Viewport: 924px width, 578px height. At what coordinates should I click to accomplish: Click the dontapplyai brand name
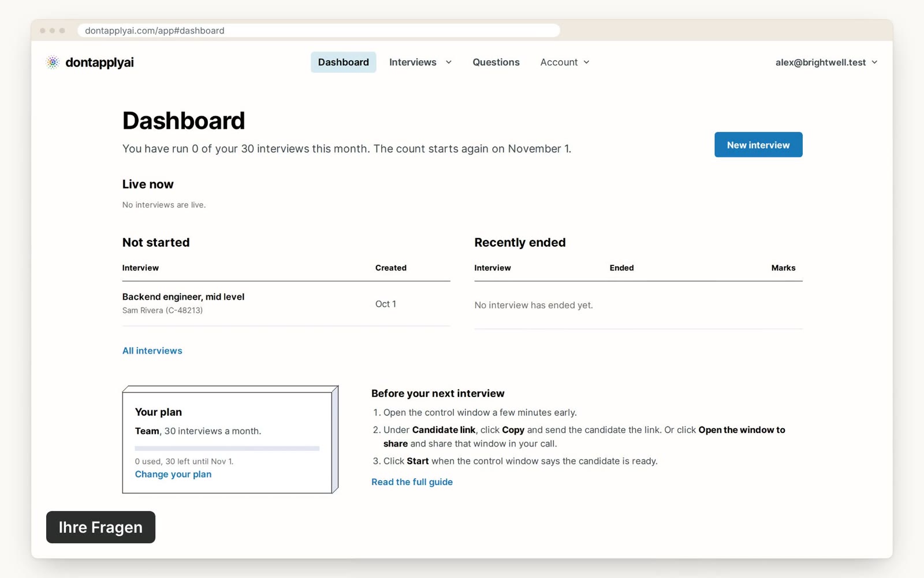99,62
